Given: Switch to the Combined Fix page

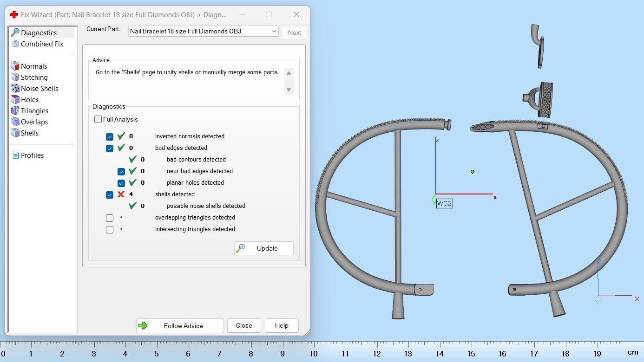Looking at the screenshot, I should (x=42, y=44).
